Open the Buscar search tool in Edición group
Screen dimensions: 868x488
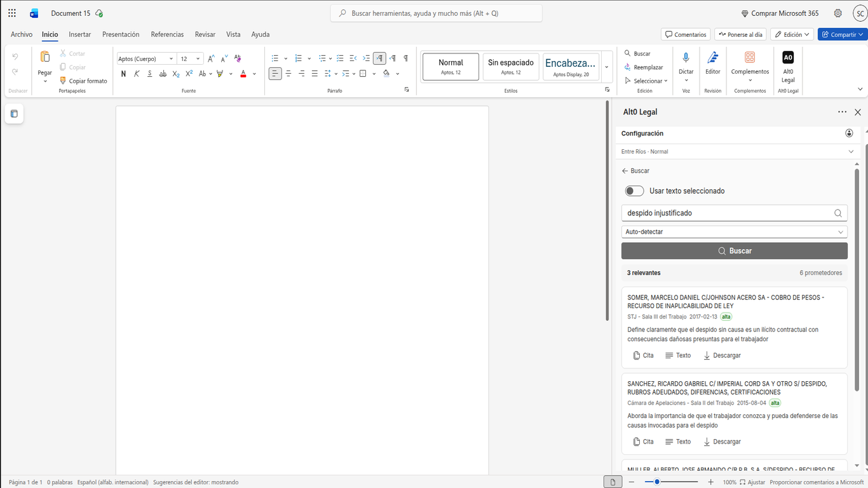pos(642,53)
